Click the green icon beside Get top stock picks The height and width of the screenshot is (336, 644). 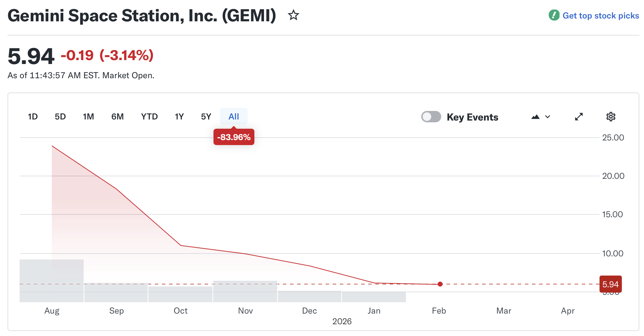[x=554, y=15]
